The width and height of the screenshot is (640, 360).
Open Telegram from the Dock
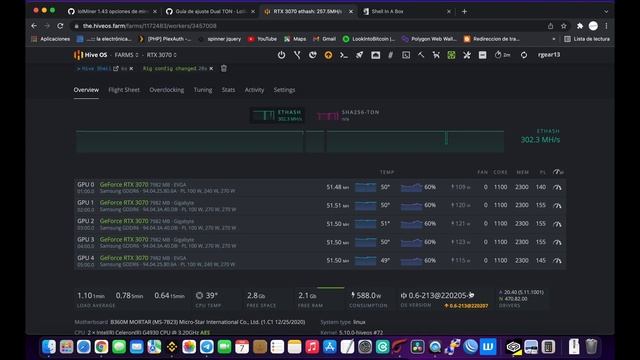207,347
